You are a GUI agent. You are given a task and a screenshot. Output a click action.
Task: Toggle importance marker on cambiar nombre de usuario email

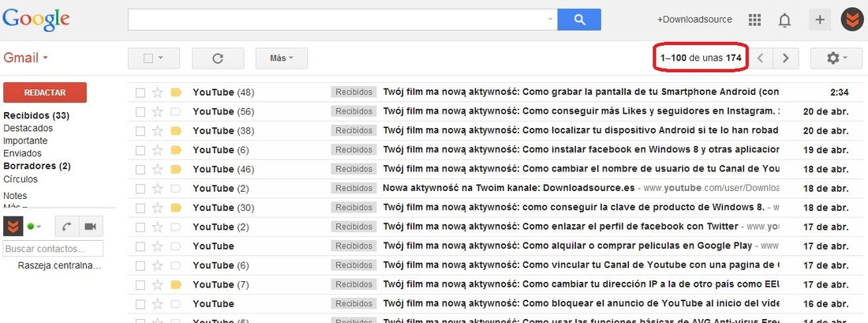[x=176, y=169]
